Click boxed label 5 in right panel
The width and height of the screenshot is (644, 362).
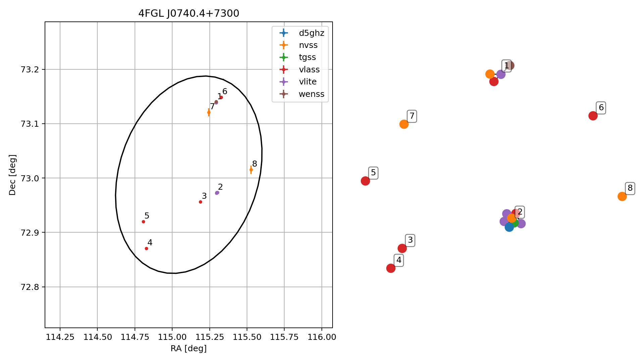(373, 173)
